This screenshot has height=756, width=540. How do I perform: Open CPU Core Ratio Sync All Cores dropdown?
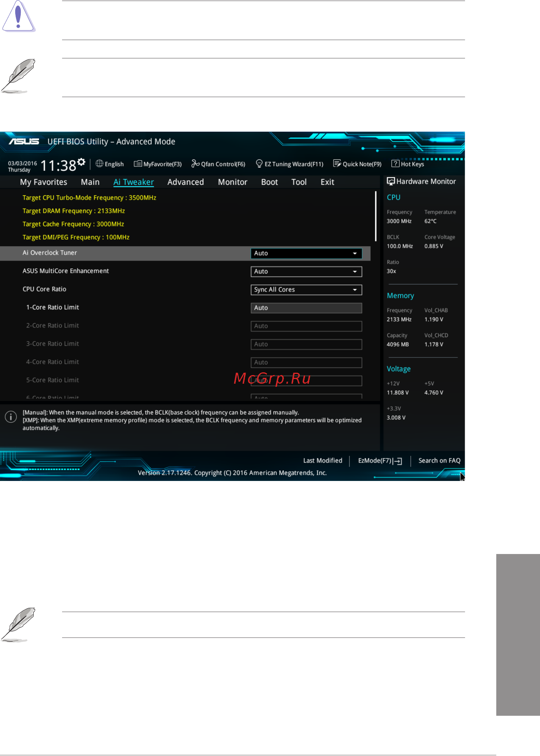(306, 290)
